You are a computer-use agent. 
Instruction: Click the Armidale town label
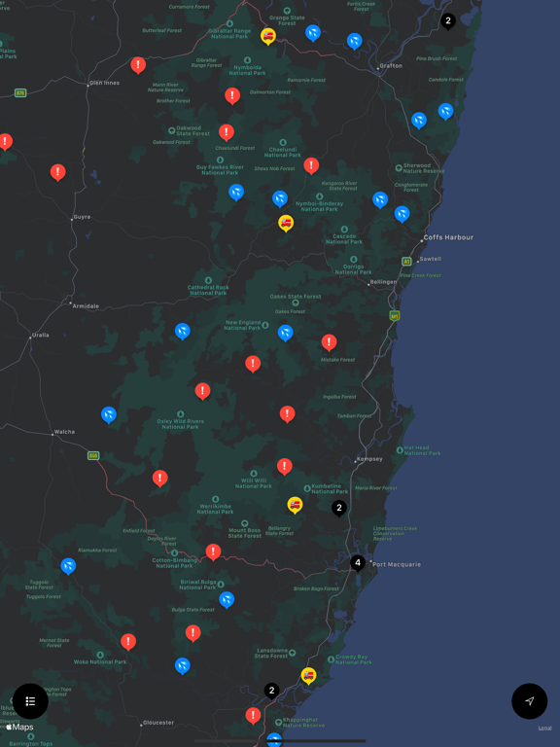coord(86,306)
